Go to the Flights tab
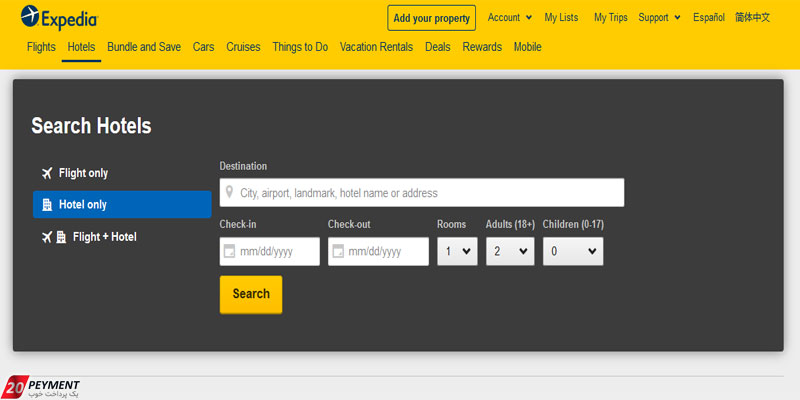This screenshot has height=400, width=800. (41, 47)
